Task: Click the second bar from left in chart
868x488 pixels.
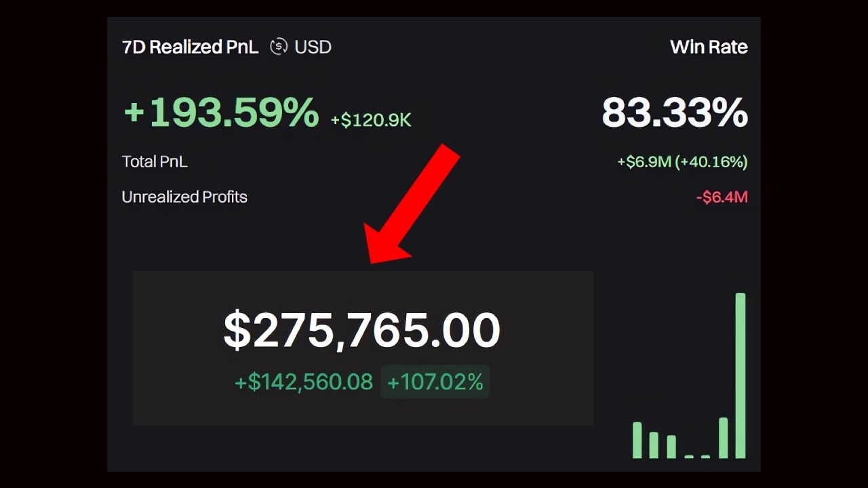Action: (654, 445)
